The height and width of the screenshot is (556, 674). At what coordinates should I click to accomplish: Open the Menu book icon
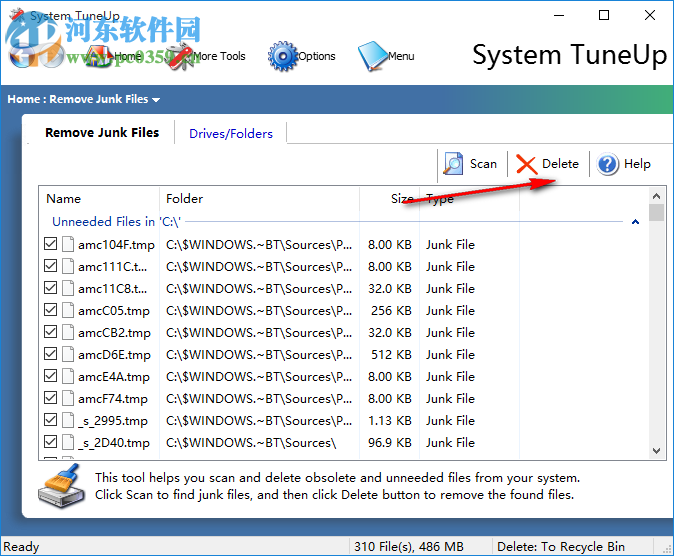[373, 56]
